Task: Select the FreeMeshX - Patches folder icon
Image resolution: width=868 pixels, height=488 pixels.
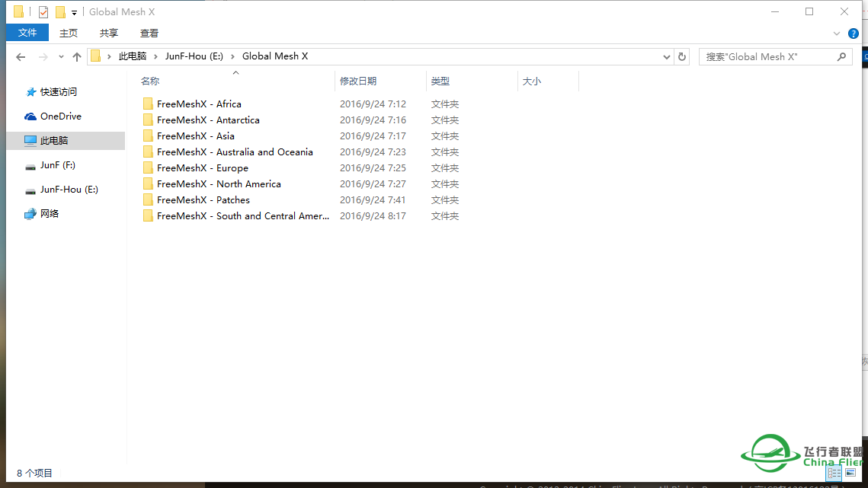Action: (x=148, y=200)
